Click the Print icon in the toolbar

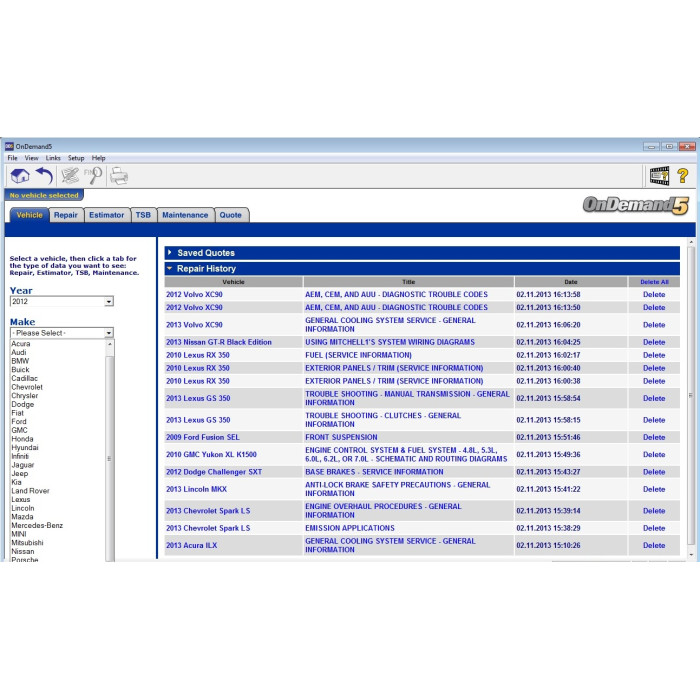[119, 176]
